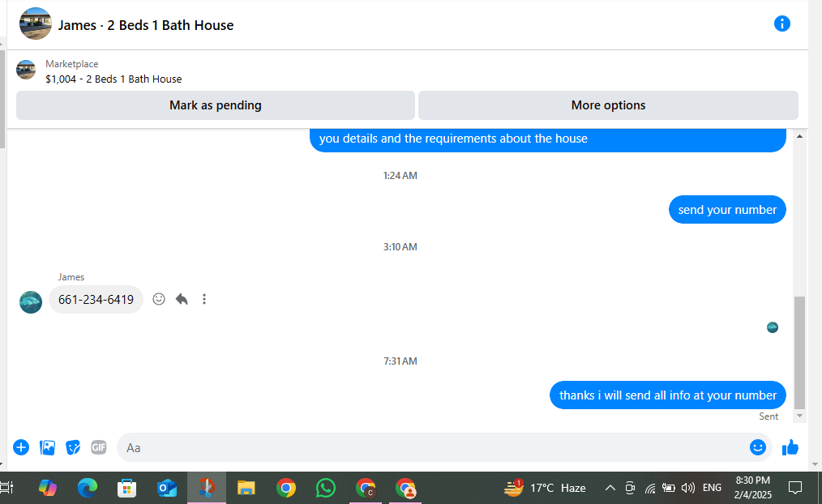Open Copilot from the taskbar
This screenshot has width=822, height=504.
coord(48,488)
